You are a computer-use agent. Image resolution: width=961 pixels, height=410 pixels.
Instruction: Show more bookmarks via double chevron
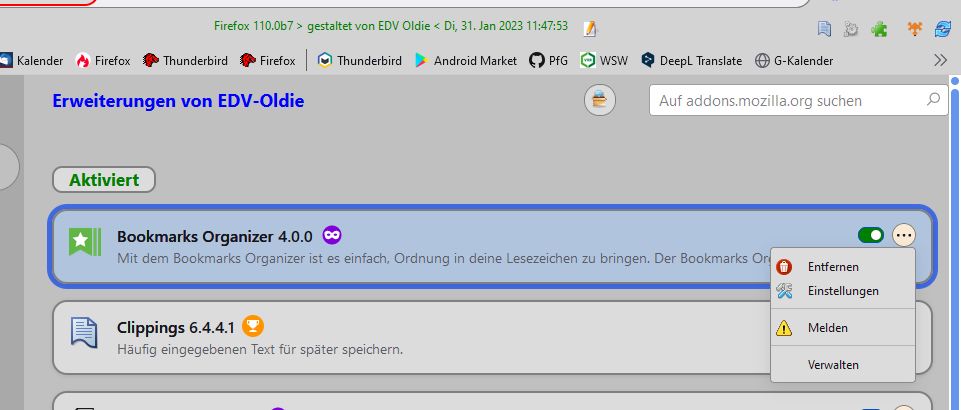(940, 60)
